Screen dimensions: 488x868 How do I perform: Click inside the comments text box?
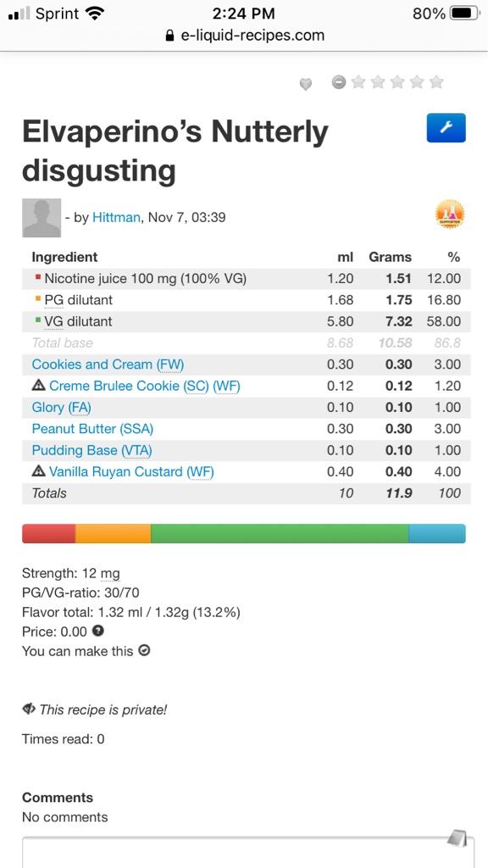248,853
